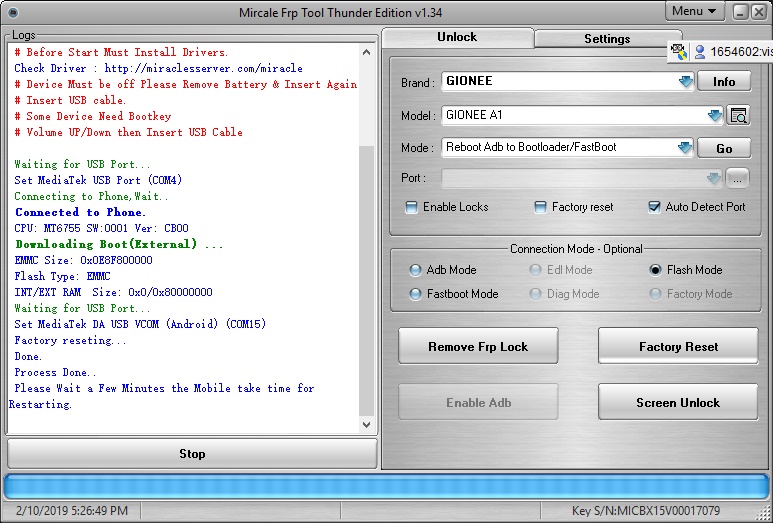The image size is (773, 523).
Task: Click the connection status icon near user ID
Action: [679, 51]
